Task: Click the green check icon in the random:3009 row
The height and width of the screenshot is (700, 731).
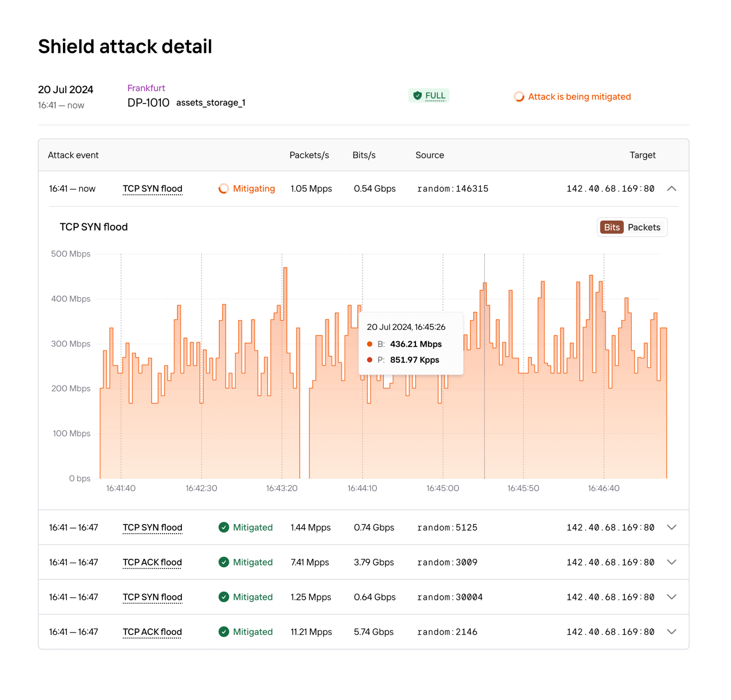Action: (x=224, y=562)
